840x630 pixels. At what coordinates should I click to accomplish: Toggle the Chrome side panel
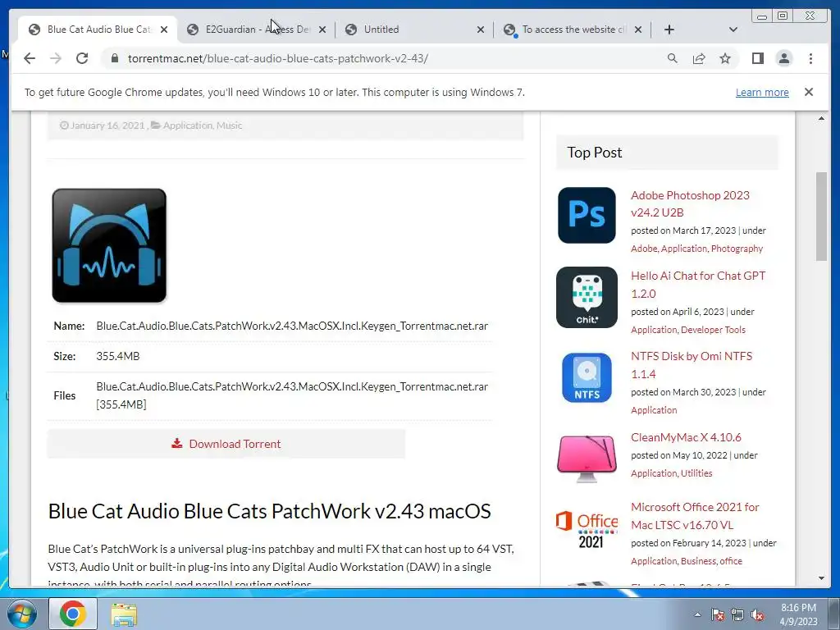point(757,58)
